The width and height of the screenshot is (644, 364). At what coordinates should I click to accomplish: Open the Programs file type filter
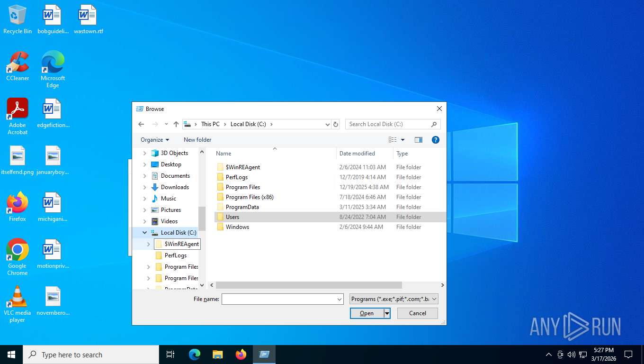pyautogui.click(x=394, y=299)
